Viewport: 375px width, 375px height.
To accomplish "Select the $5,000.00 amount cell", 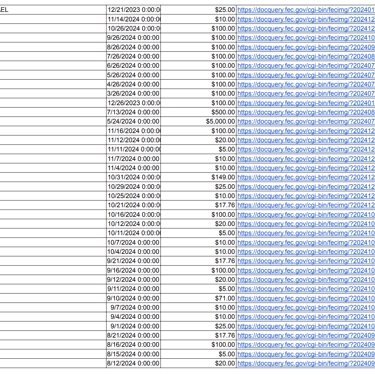I will pos(199,122).
